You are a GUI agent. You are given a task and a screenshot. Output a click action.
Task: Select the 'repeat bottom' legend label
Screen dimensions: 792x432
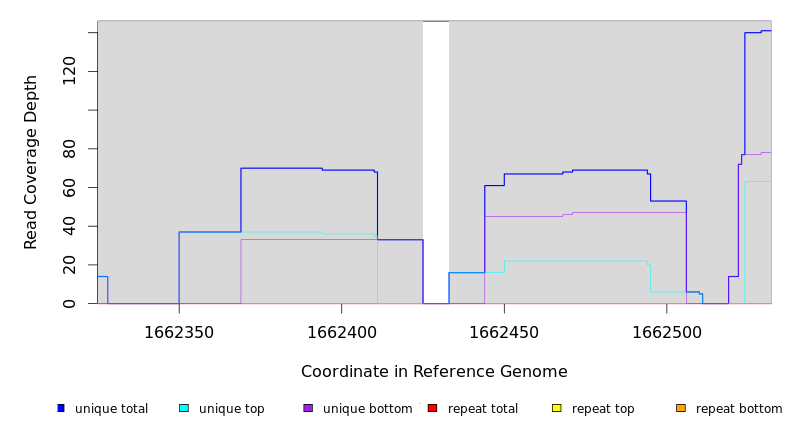[x=739, y=409]
